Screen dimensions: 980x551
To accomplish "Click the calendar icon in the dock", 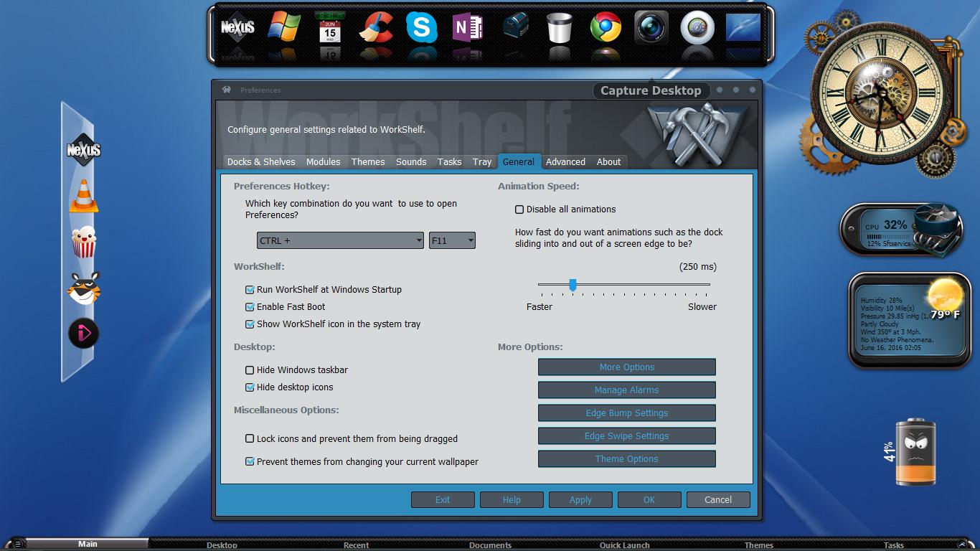I will point(330,28).
